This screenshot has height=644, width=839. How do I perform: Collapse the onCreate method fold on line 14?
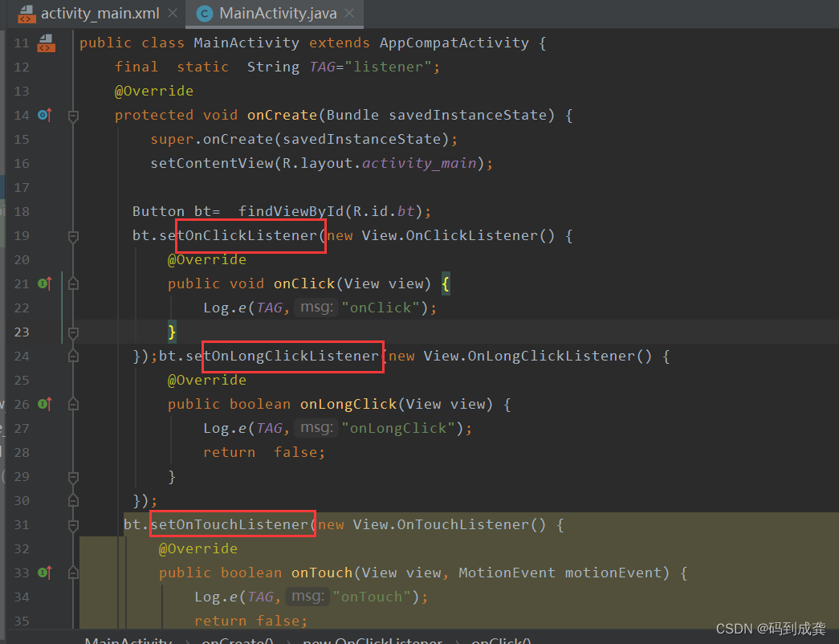pyautogui.click(x=73, y=116)
